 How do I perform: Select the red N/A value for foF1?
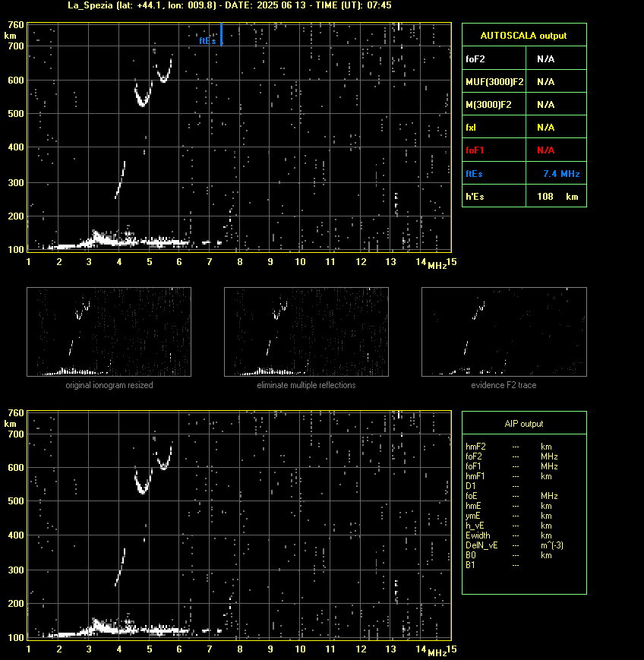coord(545,150)
